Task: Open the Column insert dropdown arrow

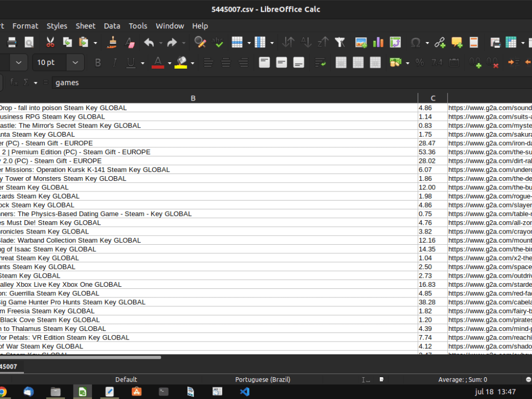Action: tap(272, 43)
